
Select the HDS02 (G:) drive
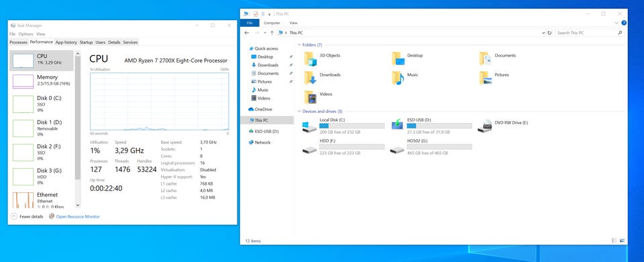(431, 146)
